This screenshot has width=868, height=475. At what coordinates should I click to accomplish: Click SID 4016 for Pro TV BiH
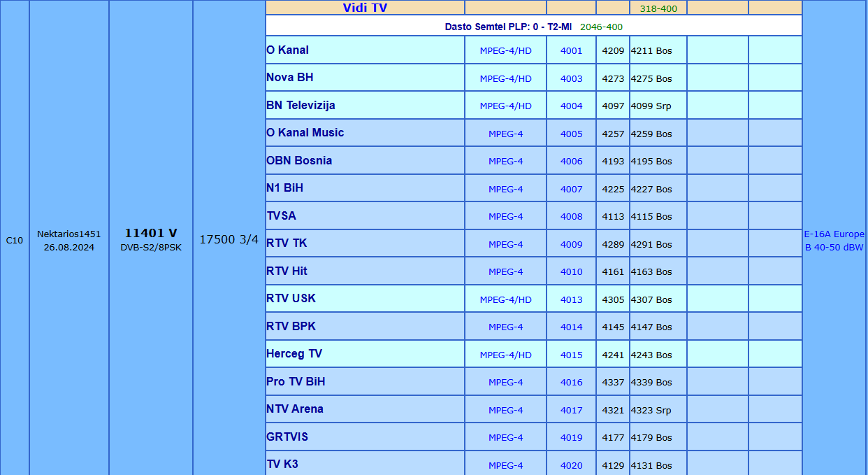coord(571,383)
